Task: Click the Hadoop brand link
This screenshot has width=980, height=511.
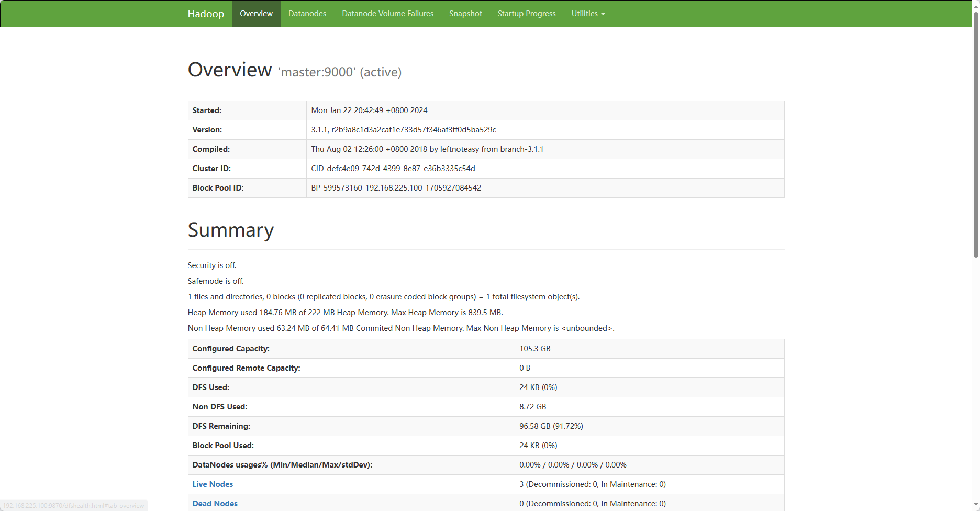Action: point(206,14)
